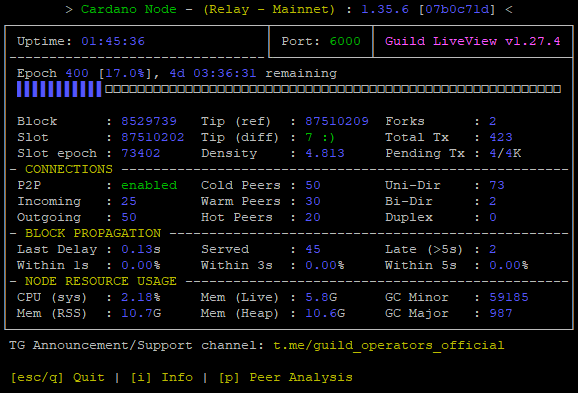Image resolution: width=578 pixels, height=393 pixels.
Task: Click the Guild LiveView v1.27.4 title
Action: [x=473, y=41]
